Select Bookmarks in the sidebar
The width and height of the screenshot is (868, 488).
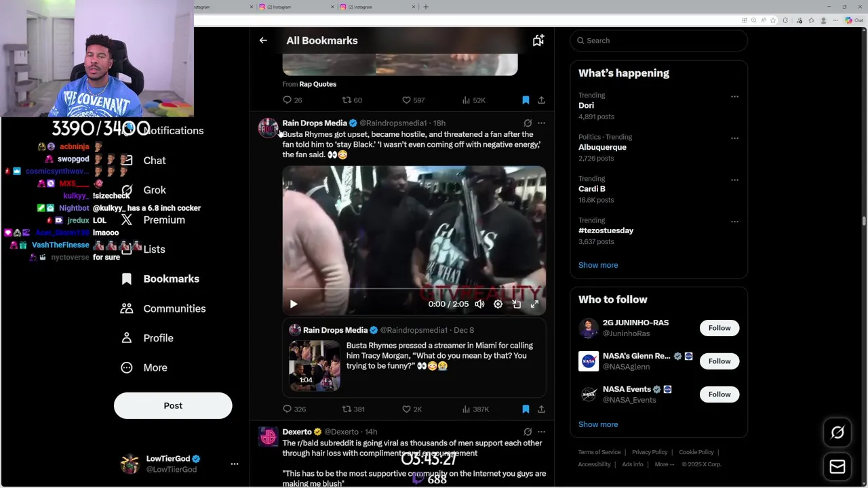click(x=161, y=279)
